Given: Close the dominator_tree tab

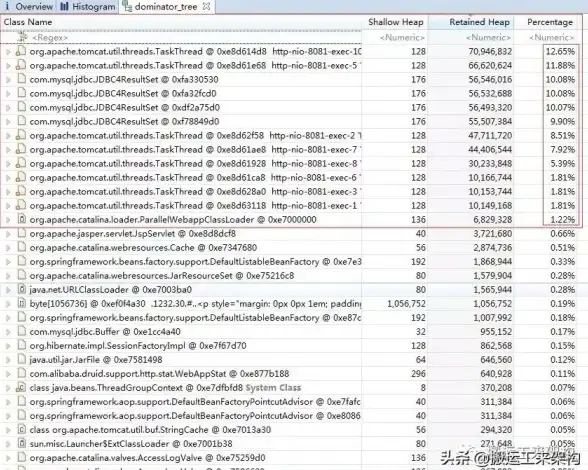Looking at the screenshot, I should click(207, 6).
